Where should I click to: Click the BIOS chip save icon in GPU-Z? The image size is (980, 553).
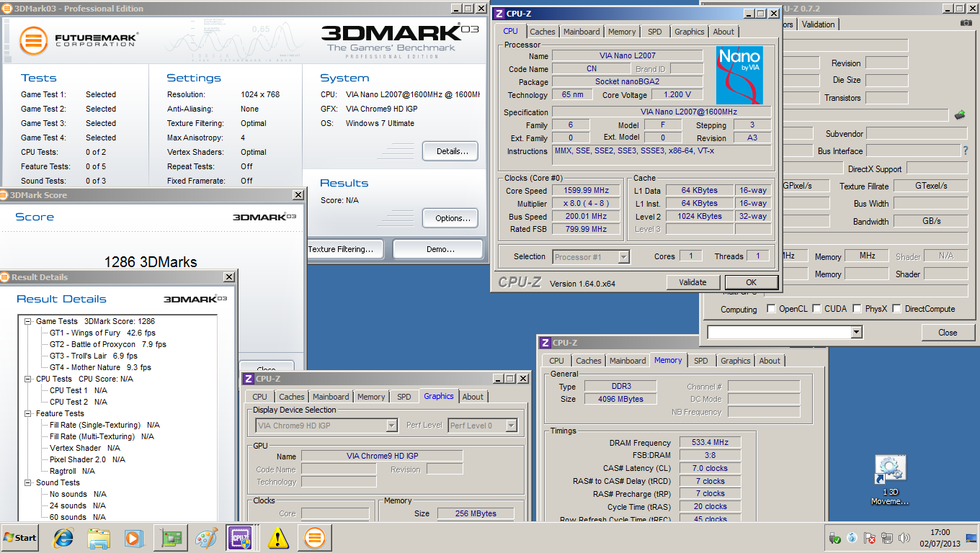[x=959, y=114]
